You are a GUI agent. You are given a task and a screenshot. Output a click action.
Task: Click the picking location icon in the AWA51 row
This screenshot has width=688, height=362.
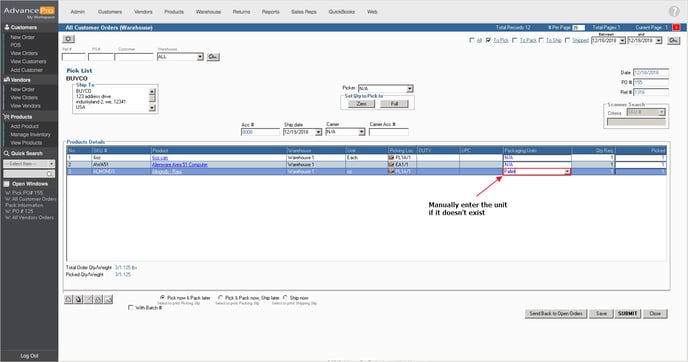pos(391,164)
